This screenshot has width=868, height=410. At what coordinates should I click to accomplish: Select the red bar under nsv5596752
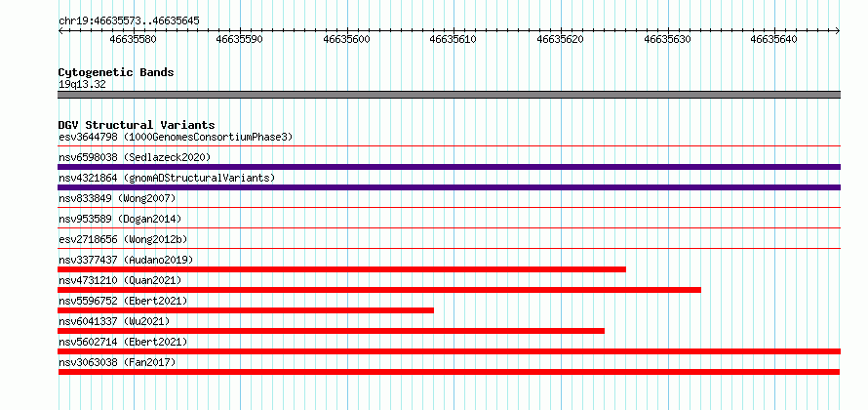[x=246, y=310]
